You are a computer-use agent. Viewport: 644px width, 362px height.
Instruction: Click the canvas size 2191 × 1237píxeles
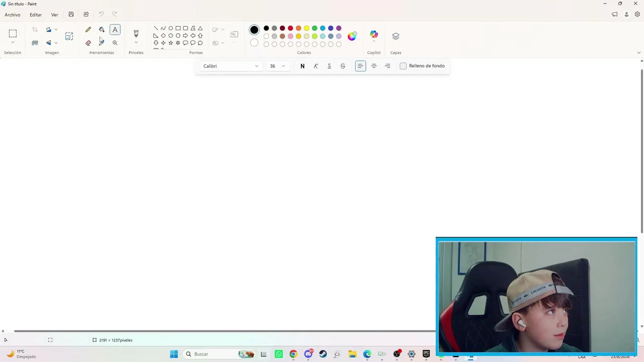113,340
